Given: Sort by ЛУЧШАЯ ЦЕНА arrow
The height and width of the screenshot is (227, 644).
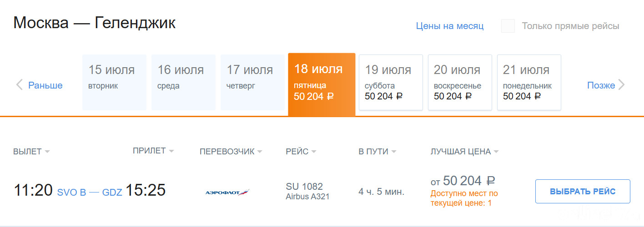Looking at the screenshot, I should pos(496,152).
